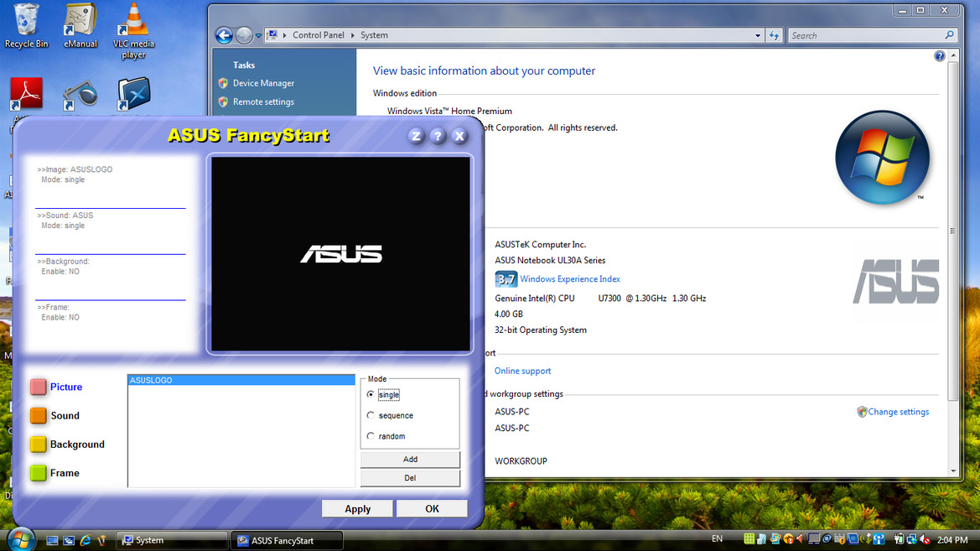
Task: Click Show Desktop quick launch icon
Action: (x=53, y=540)
